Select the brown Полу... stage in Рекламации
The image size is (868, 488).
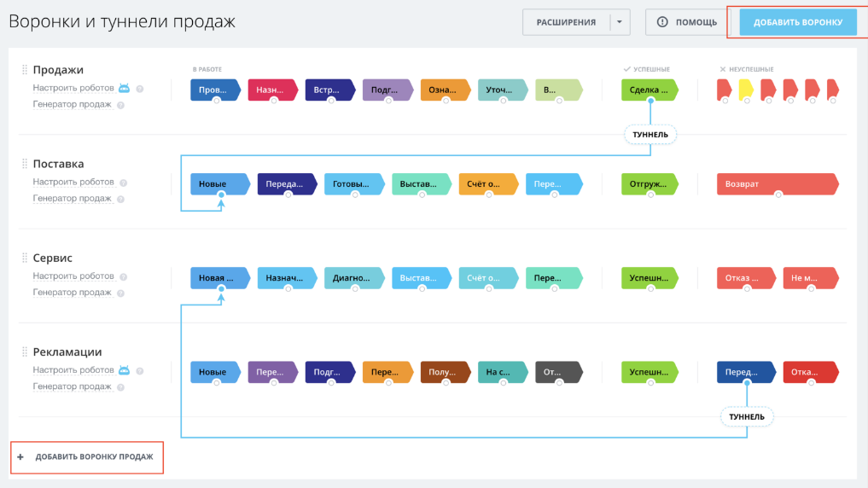click(445, 372)
